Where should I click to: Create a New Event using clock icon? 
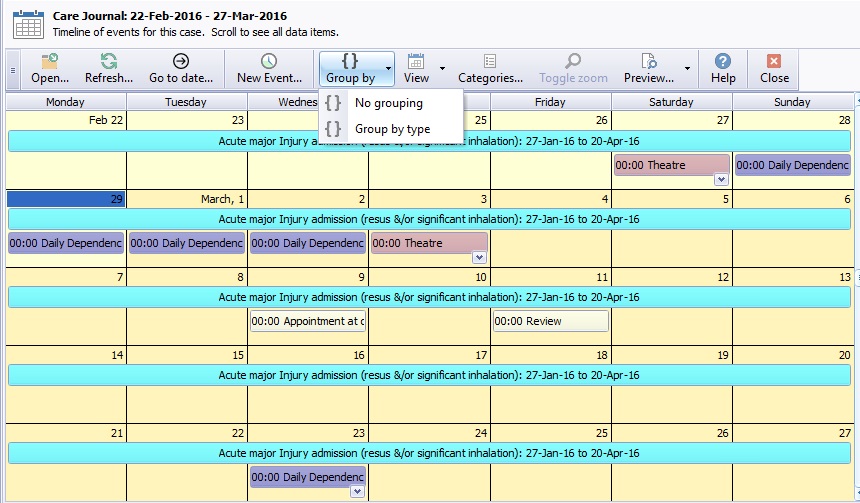269,62
